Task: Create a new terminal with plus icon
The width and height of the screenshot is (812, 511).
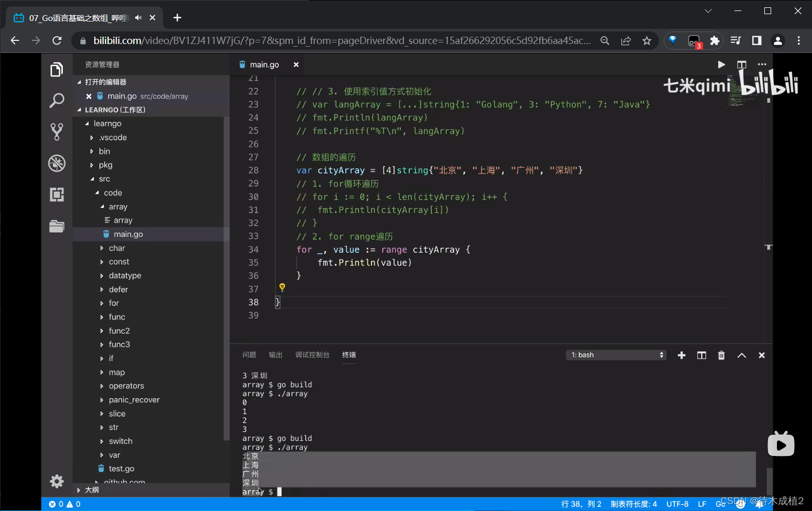Action: tap(682, 355)
